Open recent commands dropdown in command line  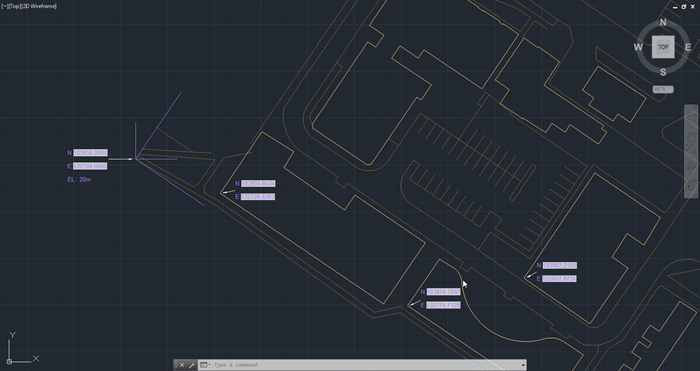click(x=204, y=365)
